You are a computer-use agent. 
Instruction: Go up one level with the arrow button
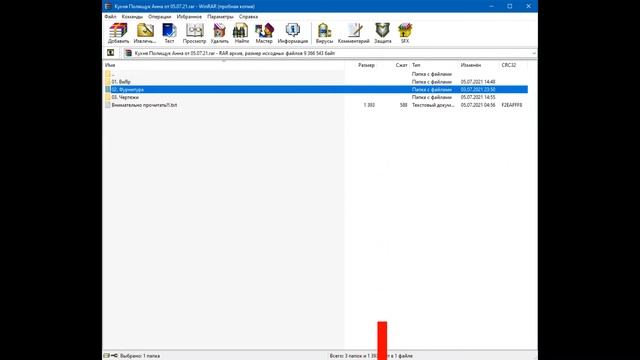(x=110, y=53)
